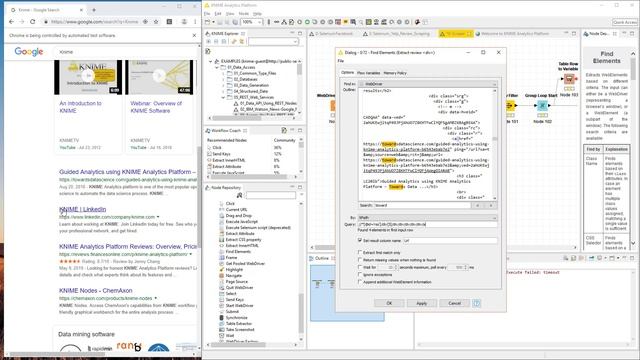Click the Highlight node in repository
Image resolution: width=640 pixels, height=360 pixels.
pos(234,269)
